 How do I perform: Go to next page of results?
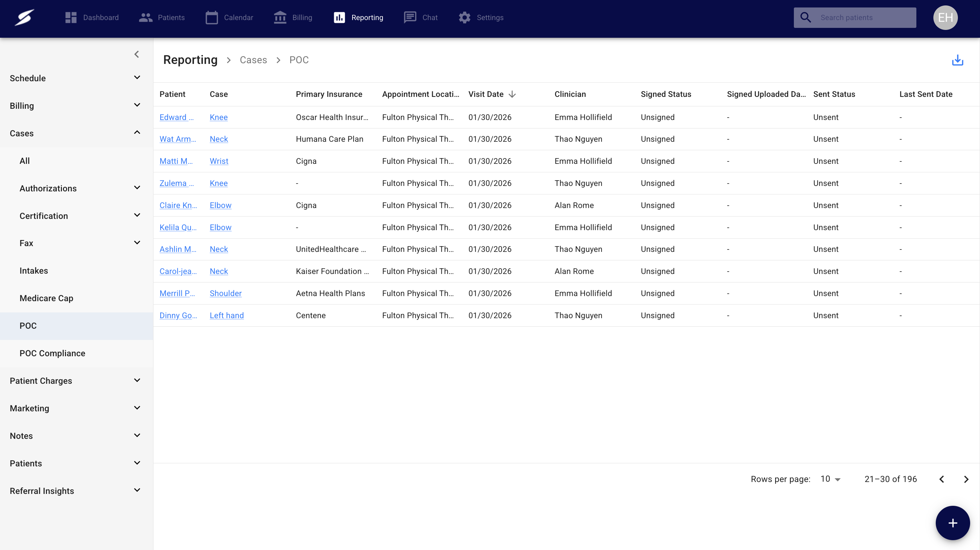coord(966,479)
